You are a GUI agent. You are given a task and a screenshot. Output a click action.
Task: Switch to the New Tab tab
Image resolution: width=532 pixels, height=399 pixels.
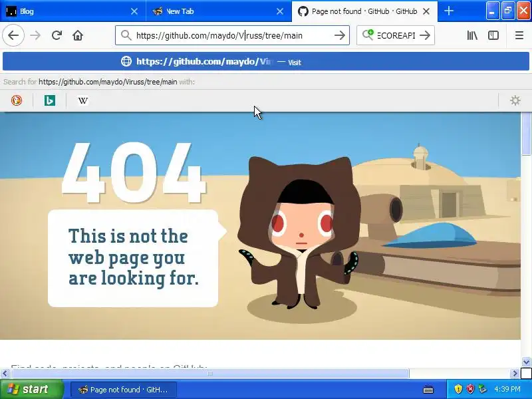219,11
